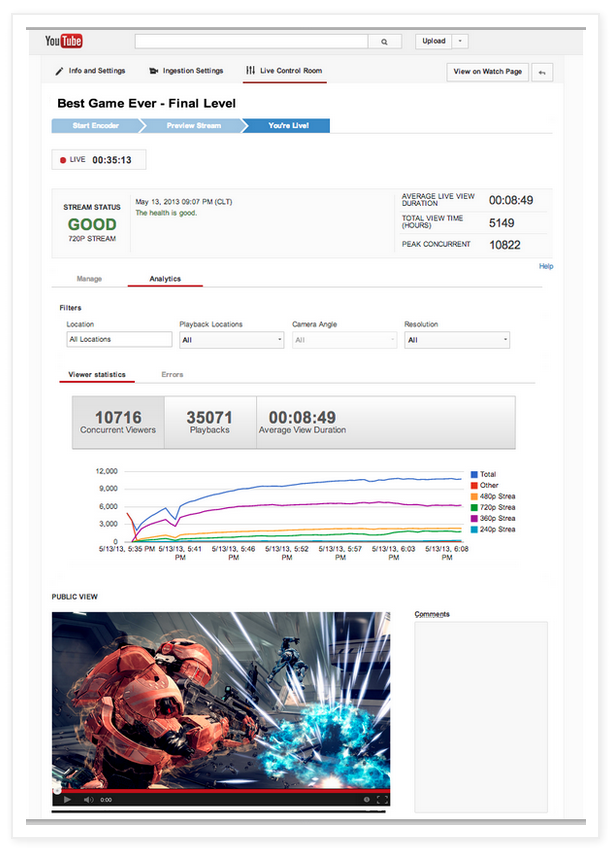Click the 'PUBLIC VIEW' heading

(75, 597)
